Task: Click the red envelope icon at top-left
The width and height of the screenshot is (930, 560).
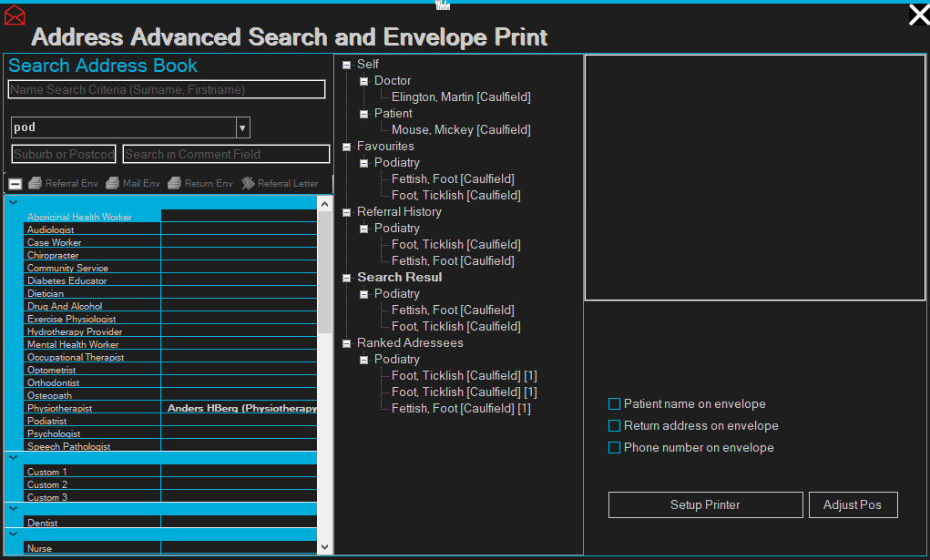Action: tap(15, 15)
